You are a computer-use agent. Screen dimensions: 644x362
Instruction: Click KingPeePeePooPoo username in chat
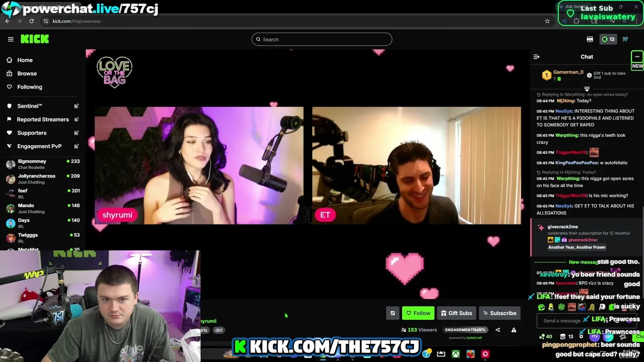click(x=577, y=163)
